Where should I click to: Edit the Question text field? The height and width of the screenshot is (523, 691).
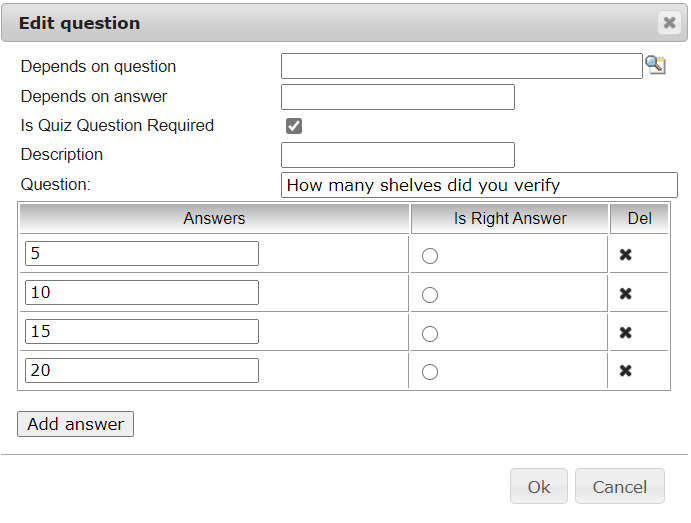point(479,185)
